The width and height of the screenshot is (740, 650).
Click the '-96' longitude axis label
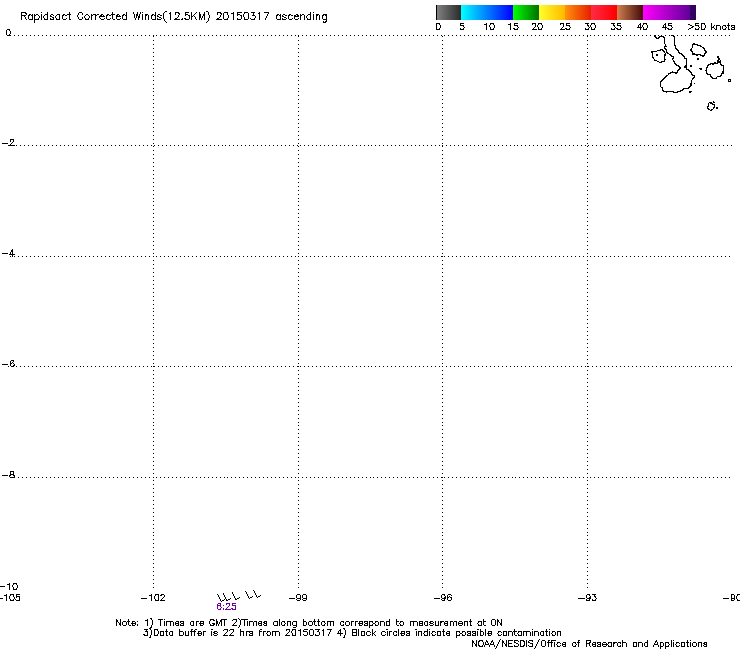pos(443,598)
